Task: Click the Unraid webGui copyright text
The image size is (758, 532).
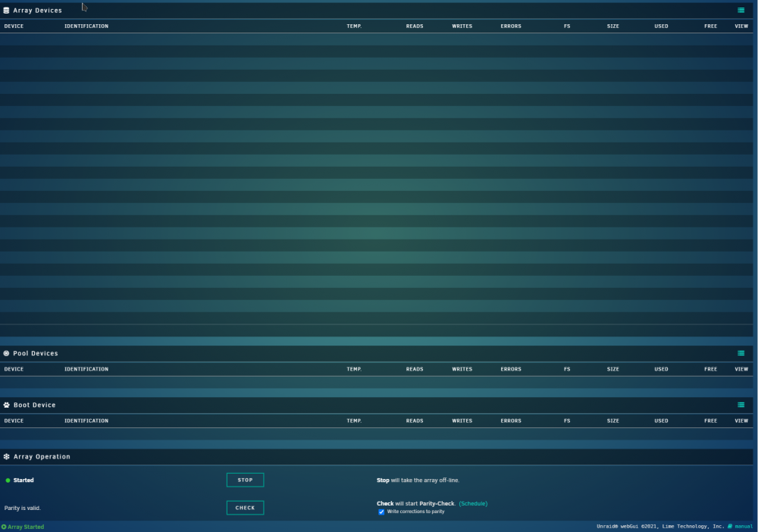Action: tap(660, 527)
